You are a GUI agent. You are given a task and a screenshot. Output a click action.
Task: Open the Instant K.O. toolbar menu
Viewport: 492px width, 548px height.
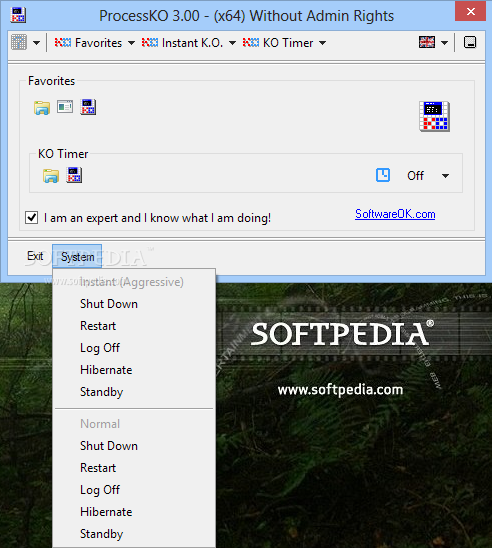point(182,43)
